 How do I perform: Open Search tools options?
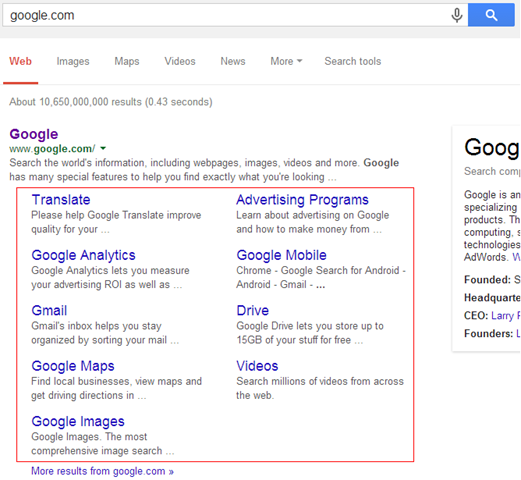coord(353,61)
